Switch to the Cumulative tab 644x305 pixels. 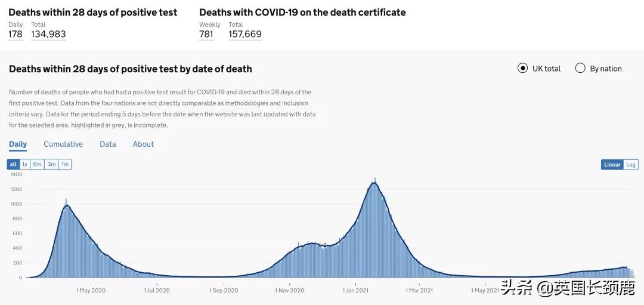[63, 144]
